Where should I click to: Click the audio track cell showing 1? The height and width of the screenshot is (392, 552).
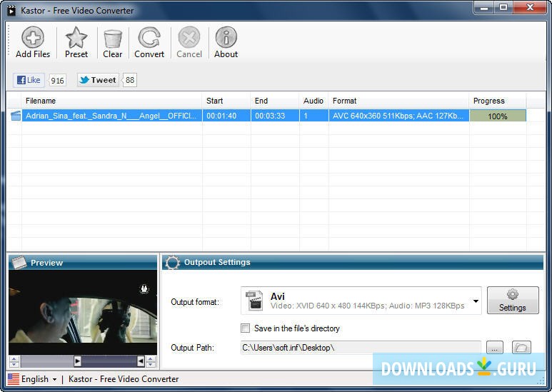(x=313, y=116)
